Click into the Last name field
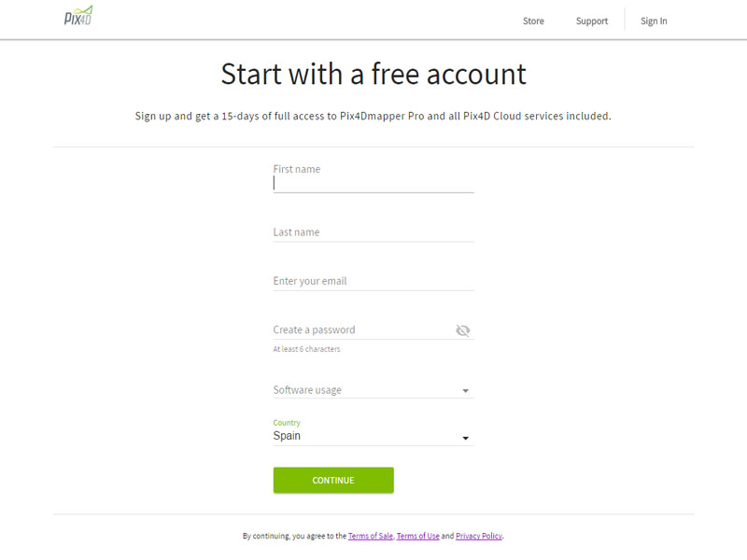The width and height of the screenshot is (747, 560). coord(373,232)
